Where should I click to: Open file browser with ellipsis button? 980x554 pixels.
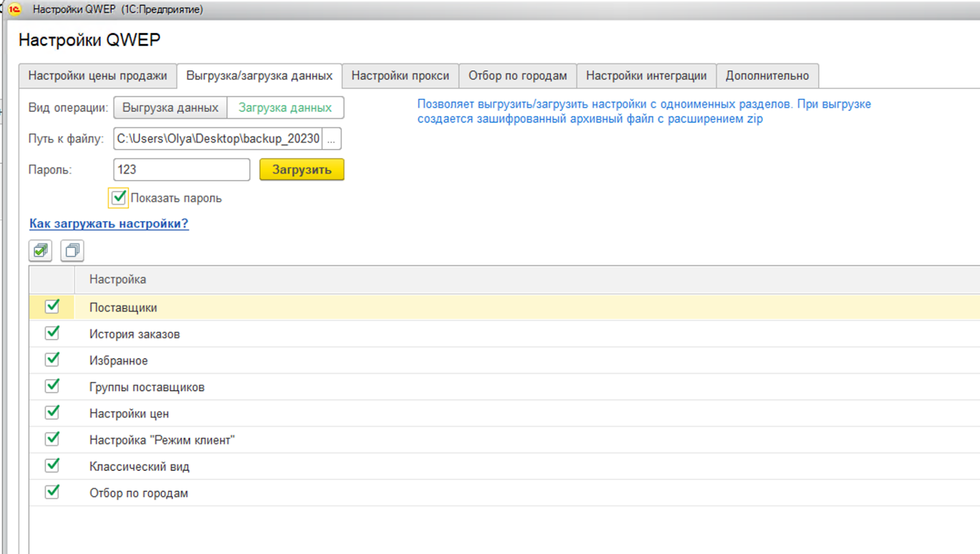tap(331, 139)
